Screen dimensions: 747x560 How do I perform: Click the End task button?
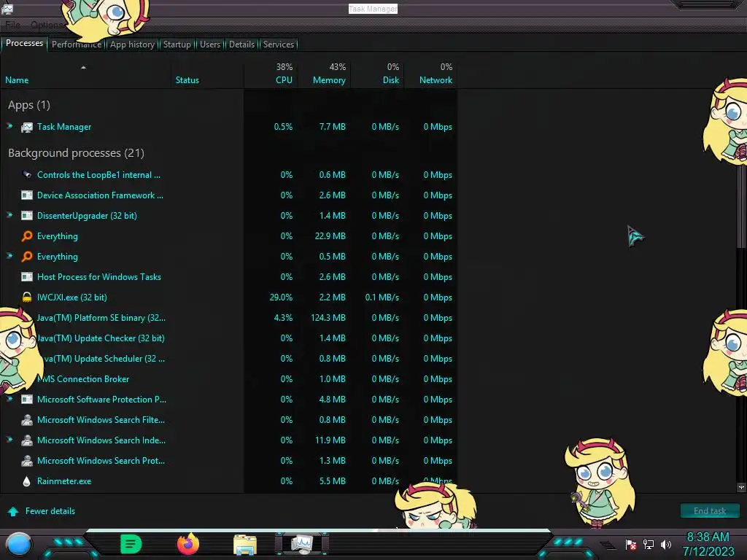click(710, 511)
